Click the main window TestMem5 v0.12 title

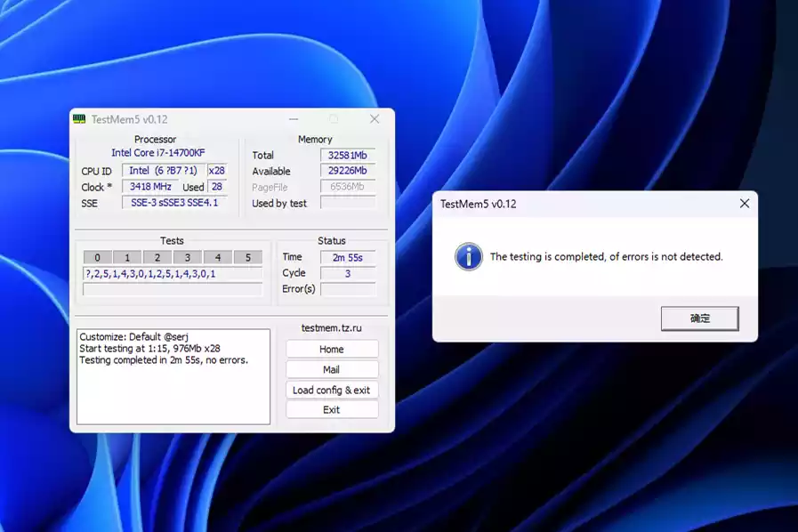coord(129,119)
